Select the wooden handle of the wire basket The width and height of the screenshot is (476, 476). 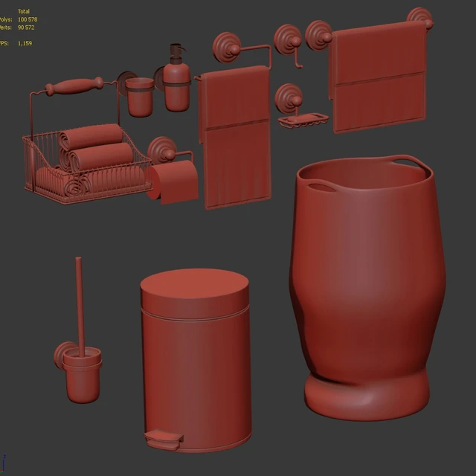pyautogui.click(x=74, y=86)
